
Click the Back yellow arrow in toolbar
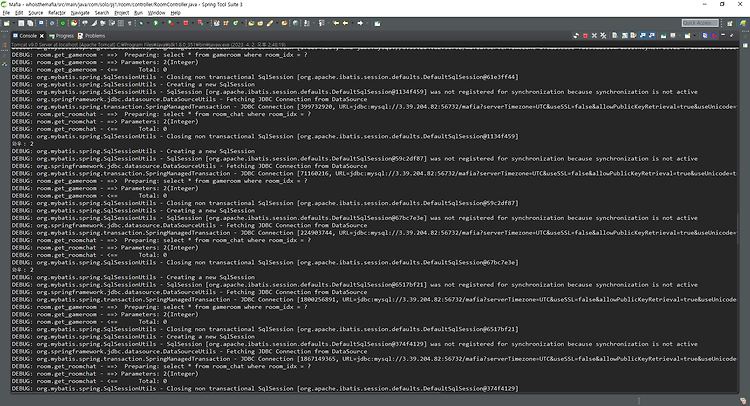pyautogui.click(x=345, y=23)
